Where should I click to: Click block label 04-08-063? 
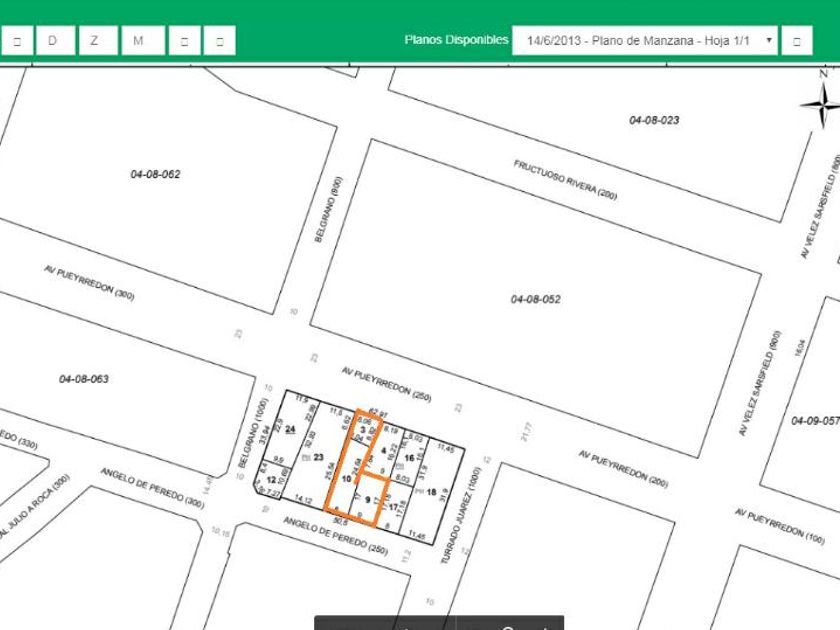(84, 379)
